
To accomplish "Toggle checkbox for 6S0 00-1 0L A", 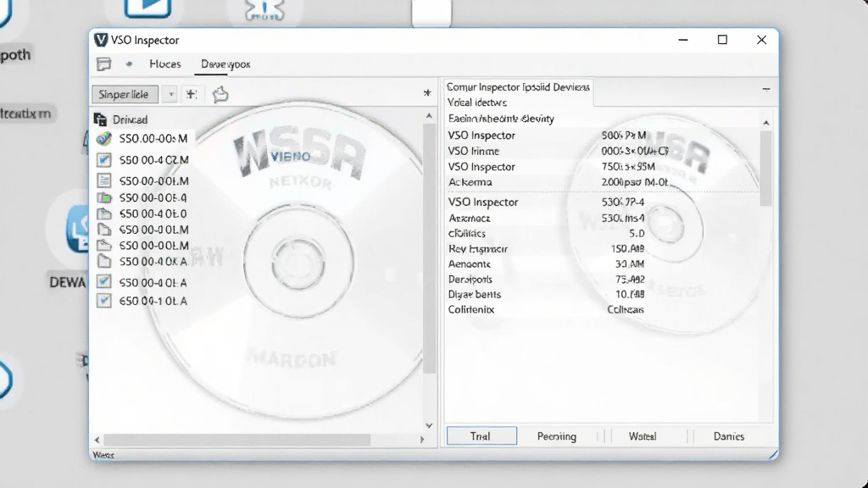I will pyautogui.click(x=103, y=301).
